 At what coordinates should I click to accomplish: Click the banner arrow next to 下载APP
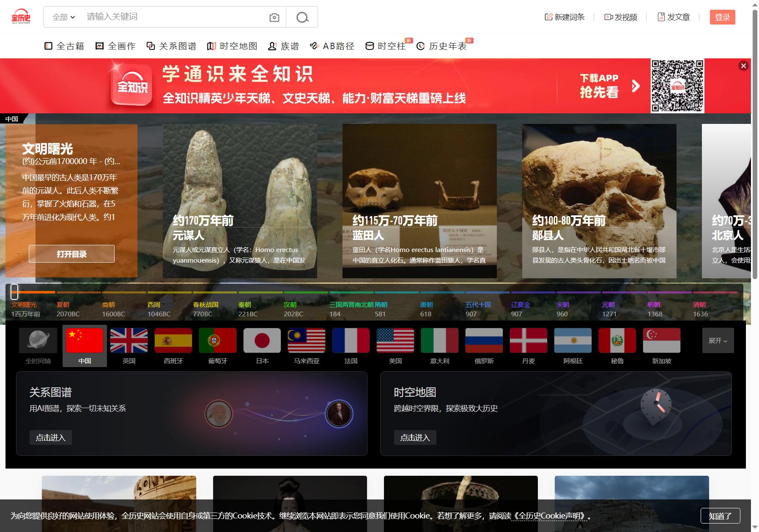(636, 86)
